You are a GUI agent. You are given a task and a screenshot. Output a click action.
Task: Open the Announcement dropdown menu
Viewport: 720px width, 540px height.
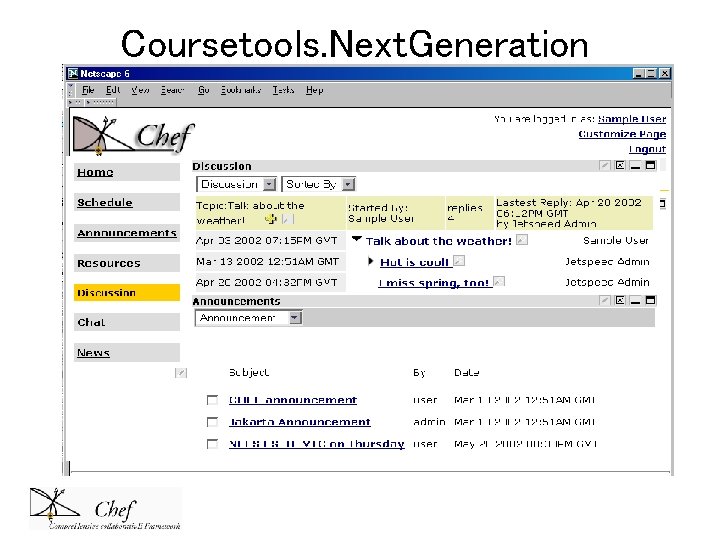pos(248,318)
